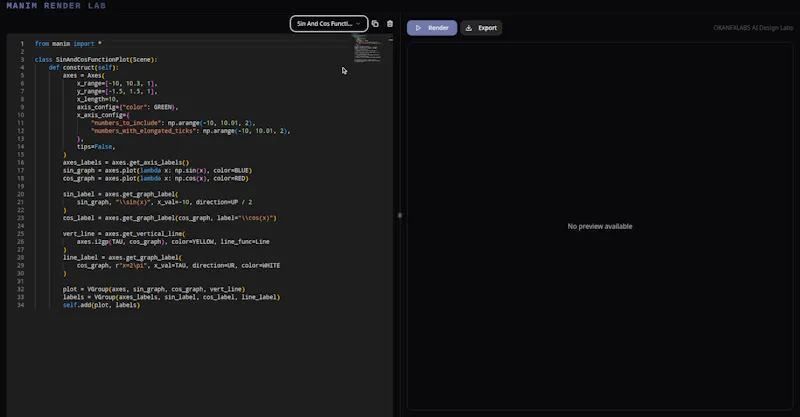Click the class SinAndCosFunctionPlot(Scene) line
The width and height of the screenshot is (800, 417).
pyautogui.click(x=96, y=60)
